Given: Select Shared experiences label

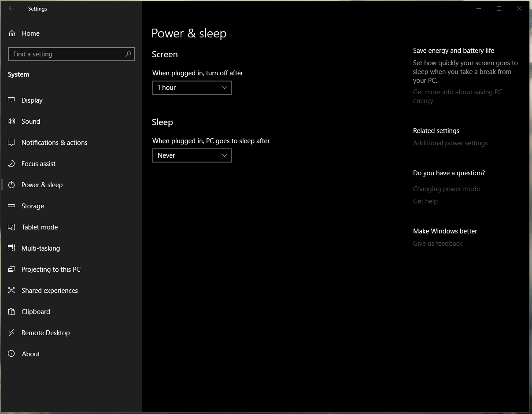Looking at the screenshot, I should [x=50, y=291].
